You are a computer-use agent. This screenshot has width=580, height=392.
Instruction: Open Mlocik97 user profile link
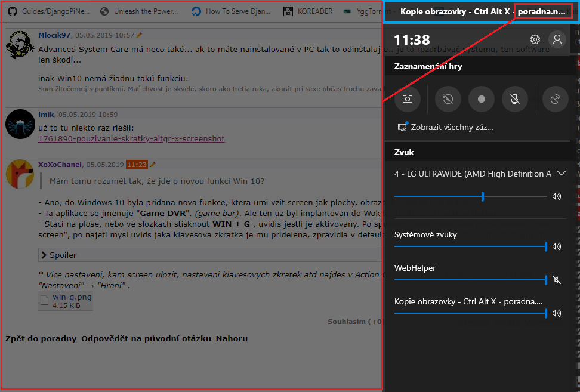coord(54,35)
